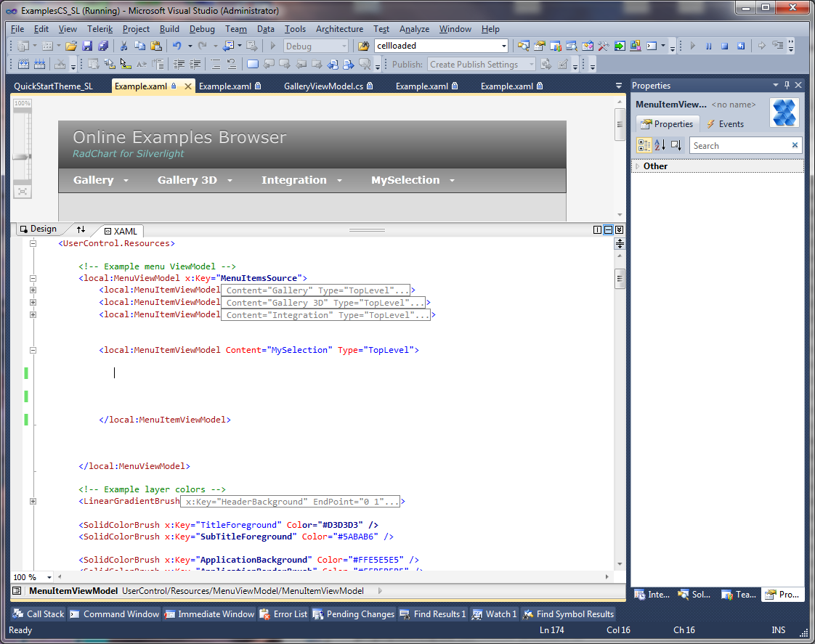Swap Design and XAML panes icon
The image size is (815, 644).
[81, 229]
